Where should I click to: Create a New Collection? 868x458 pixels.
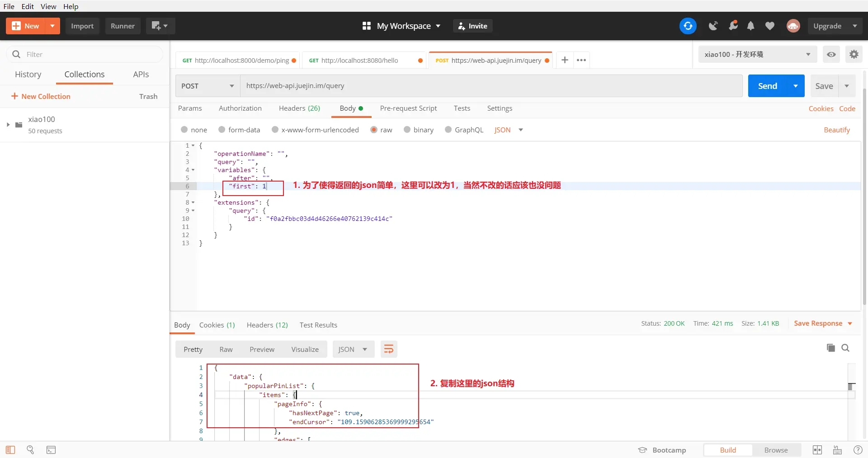coord(41,96)
